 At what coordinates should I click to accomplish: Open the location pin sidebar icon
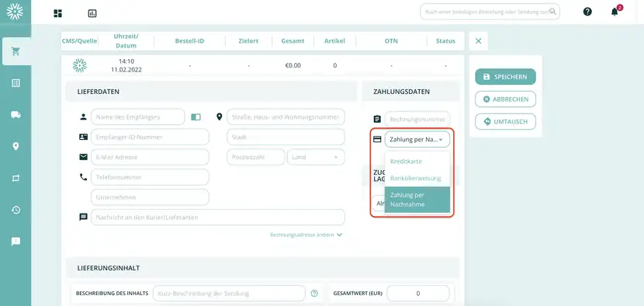pyautogui.click(x=16, y=147)
